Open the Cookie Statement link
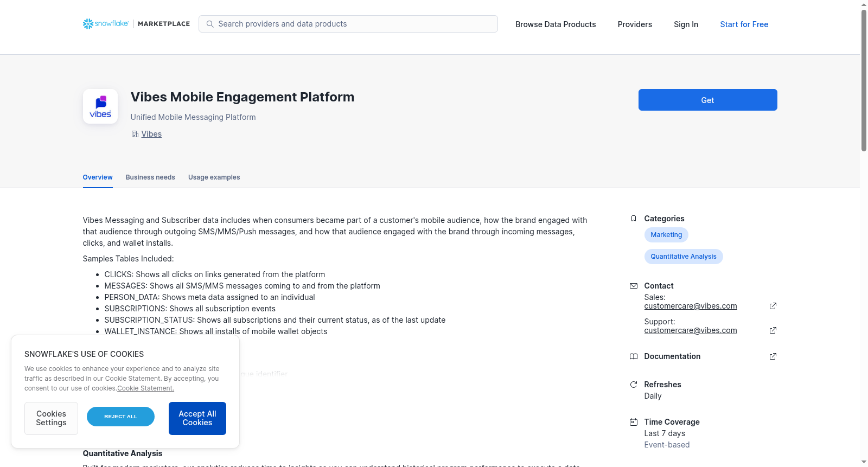 pyautogui.click(x=146, y=388)
